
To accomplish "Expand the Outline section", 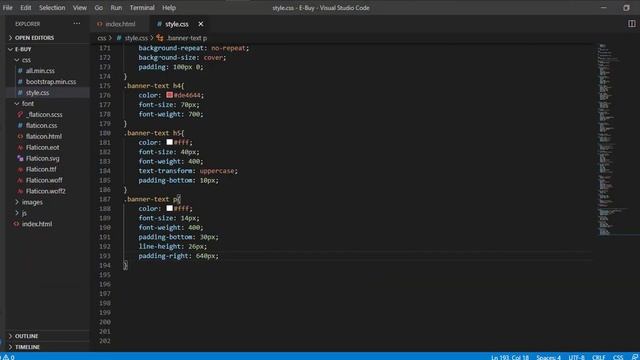I will point(47,336).
